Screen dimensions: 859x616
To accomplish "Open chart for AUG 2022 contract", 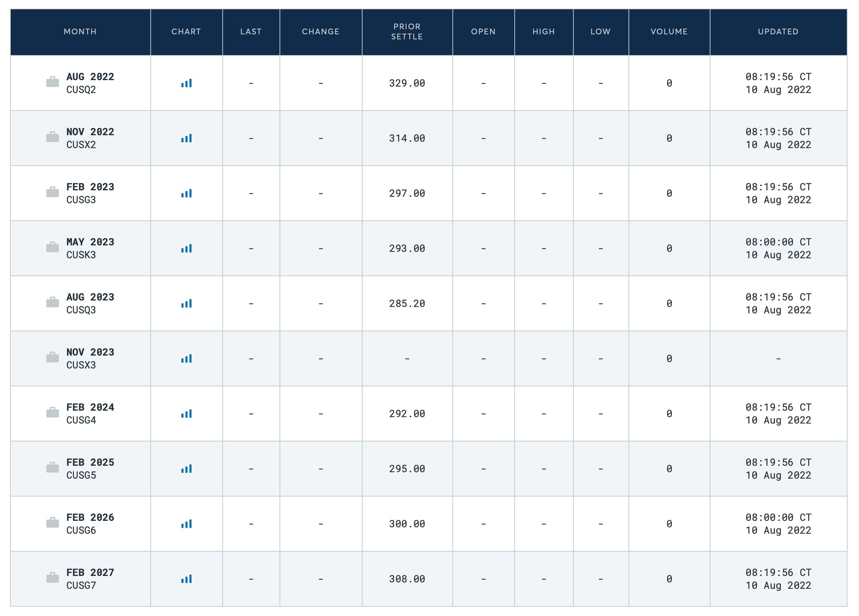I will click(186, 83).
